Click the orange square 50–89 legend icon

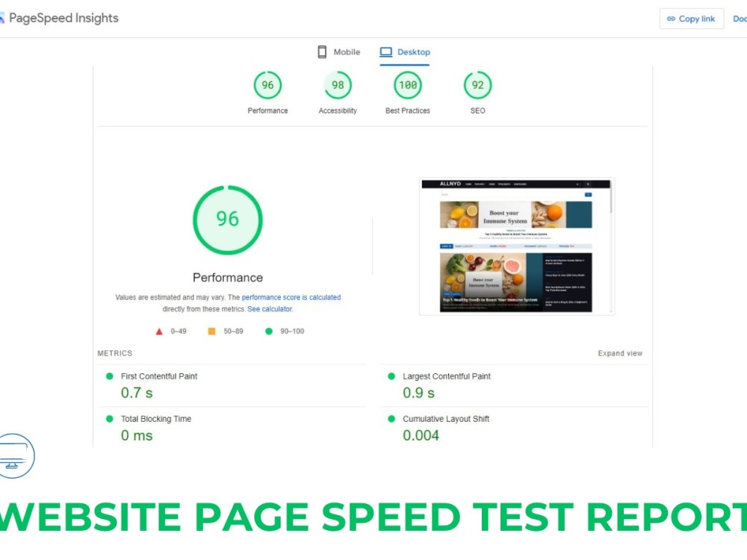pos(211,331)
